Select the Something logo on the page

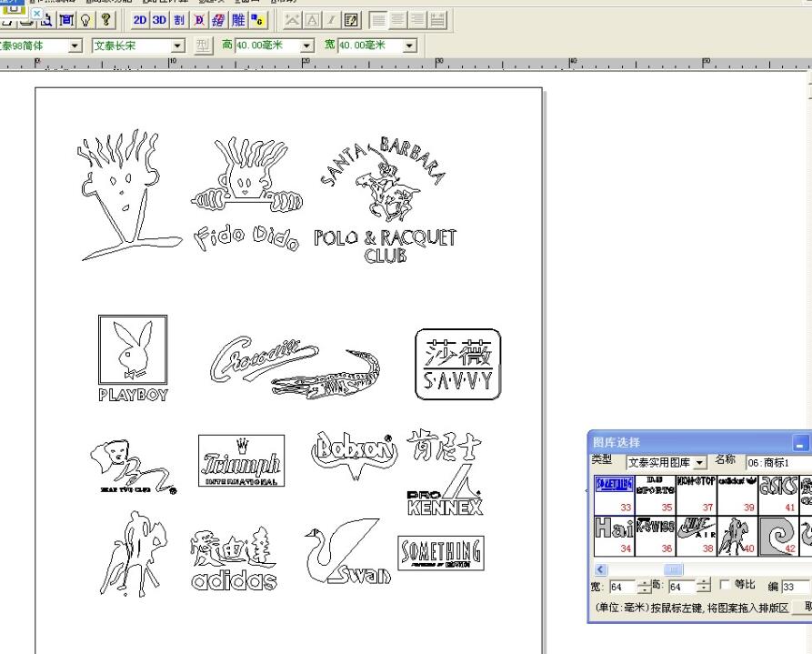pyautogui.click(x=441, y=553)
